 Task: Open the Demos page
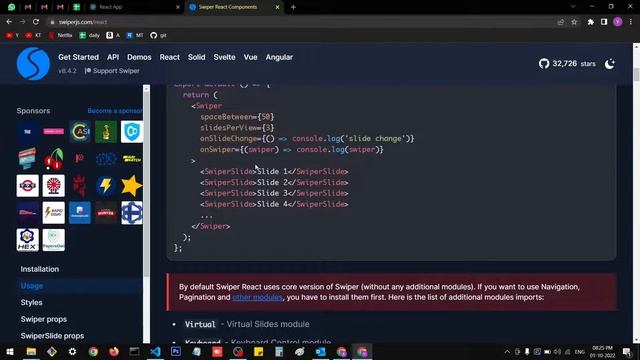point(139,57)
